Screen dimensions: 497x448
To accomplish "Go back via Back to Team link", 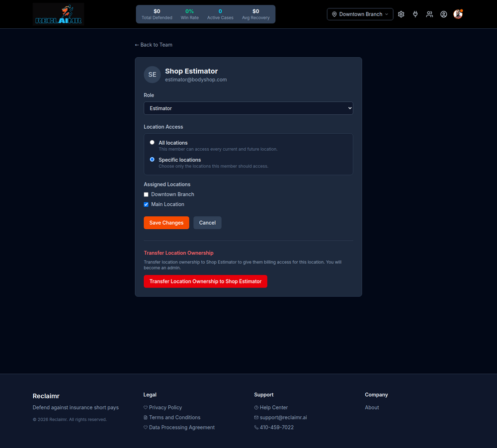I will [154, 45].
